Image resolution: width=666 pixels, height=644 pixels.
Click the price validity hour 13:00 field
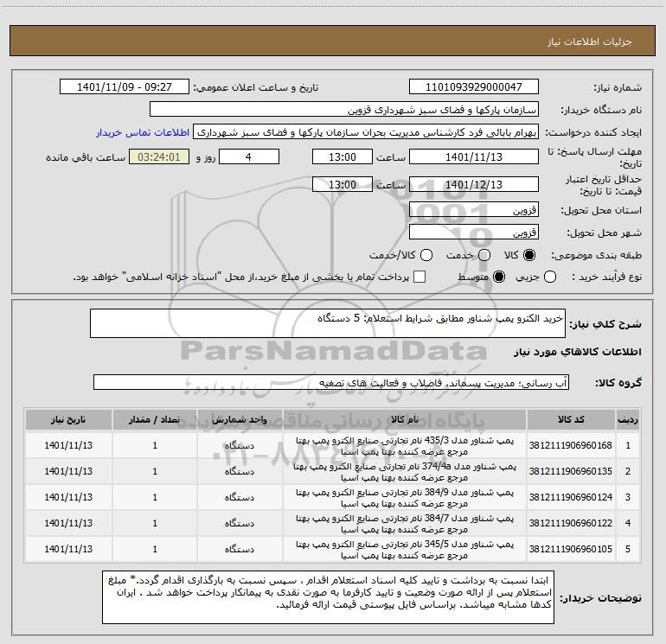[343, 184]
